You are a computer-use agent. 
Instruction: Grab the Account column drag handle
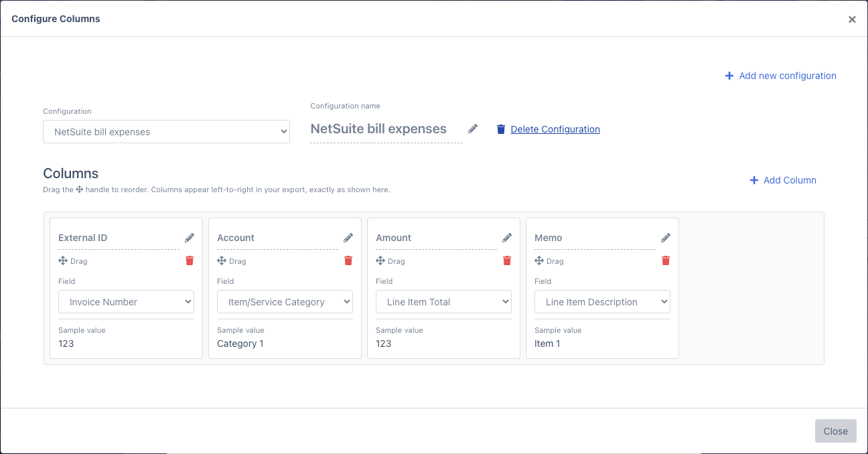pos(222,260)
